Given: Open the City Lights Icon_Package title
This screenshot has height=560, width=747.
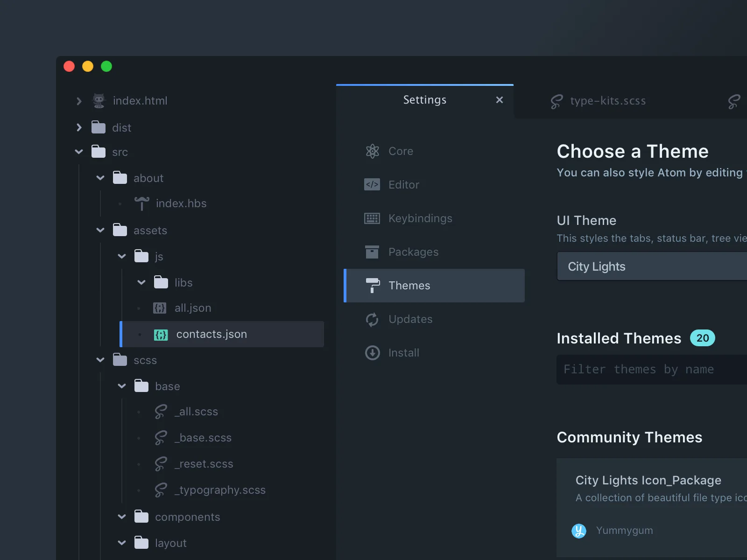Looking at the screenshot, I should pyautogui.click(x=648, y=481).
